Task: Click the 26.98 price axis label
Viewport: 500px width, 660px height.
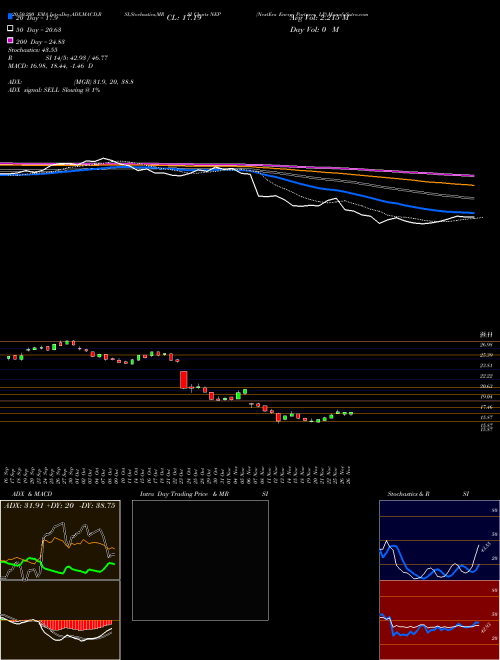Action: pos(487,345)
